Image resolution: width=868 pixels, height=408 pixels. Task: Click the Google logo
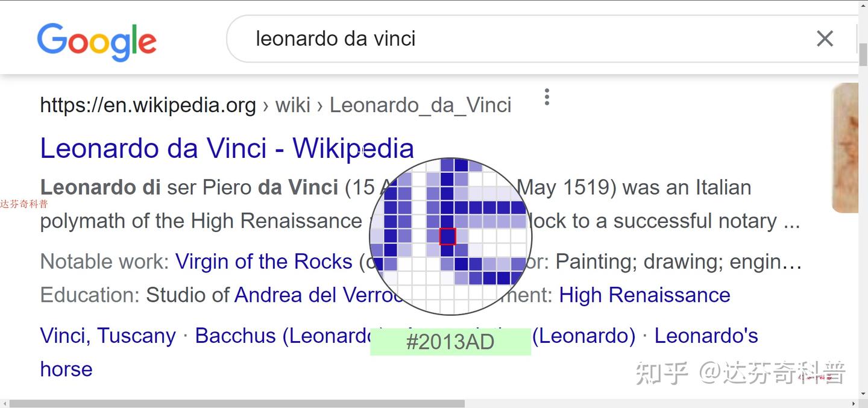click(96, 41)
